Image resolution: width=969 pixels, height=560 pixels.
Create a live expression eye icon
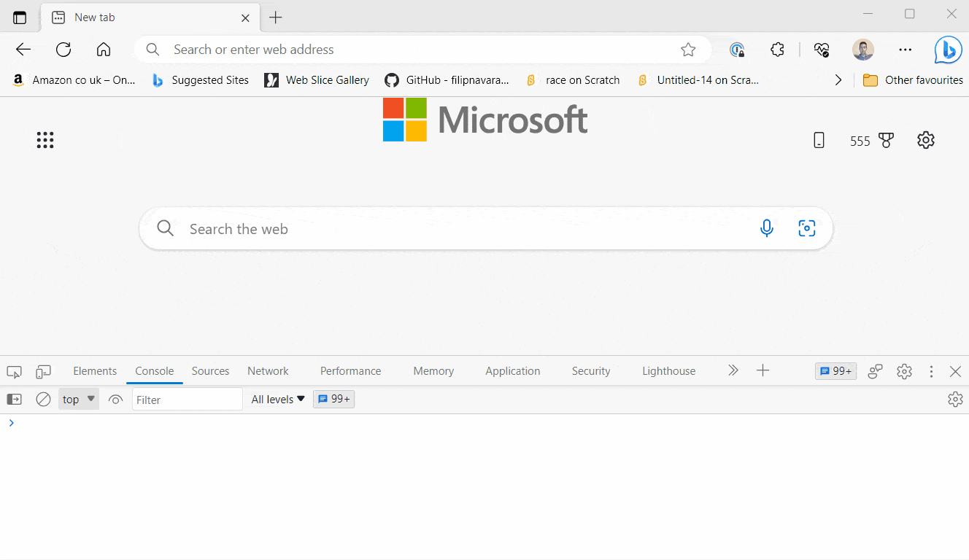(115, 400)
